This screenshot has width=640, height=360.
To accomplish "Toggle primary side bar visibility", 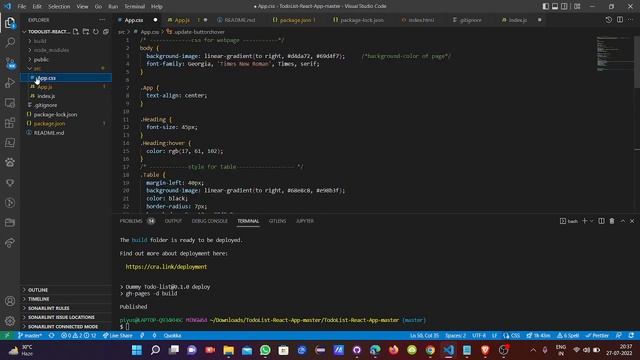I will (546, 6).
